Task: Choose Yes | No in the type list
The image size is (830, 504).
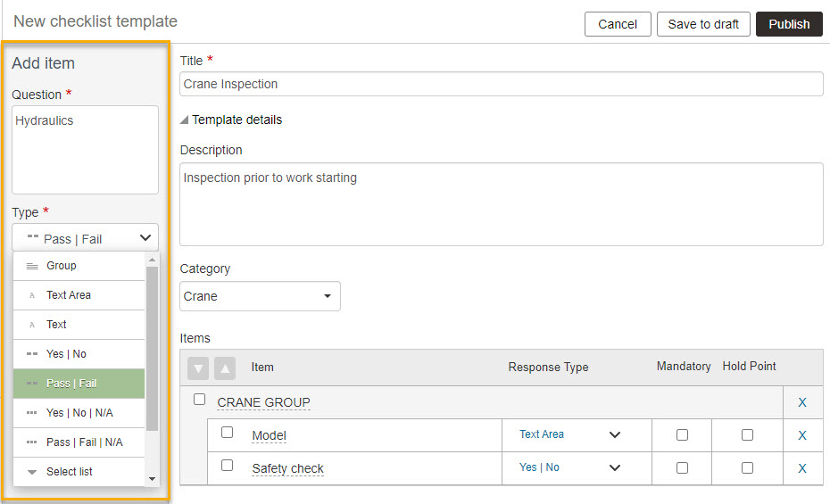Action: pyautogui.click(x=79, y=354)
